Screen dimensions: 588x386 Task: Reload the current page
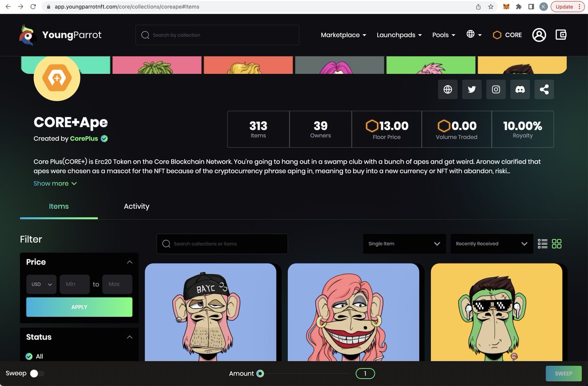coord(33,7)
